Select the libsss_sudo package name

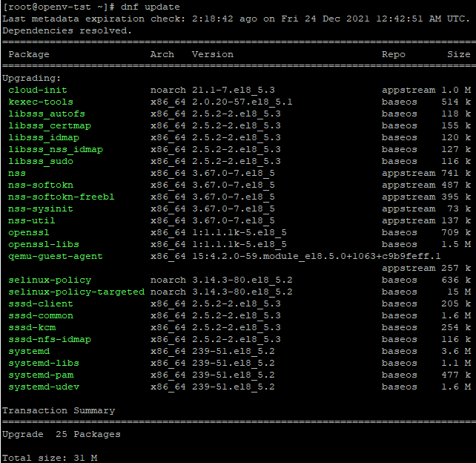[41, 161]
